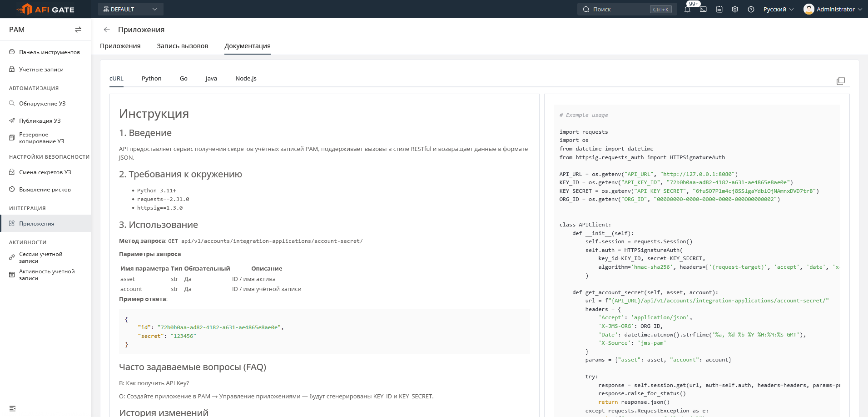Click the class APIClient: code line
The image size is (868, 417).
click(x=585, y=225)
